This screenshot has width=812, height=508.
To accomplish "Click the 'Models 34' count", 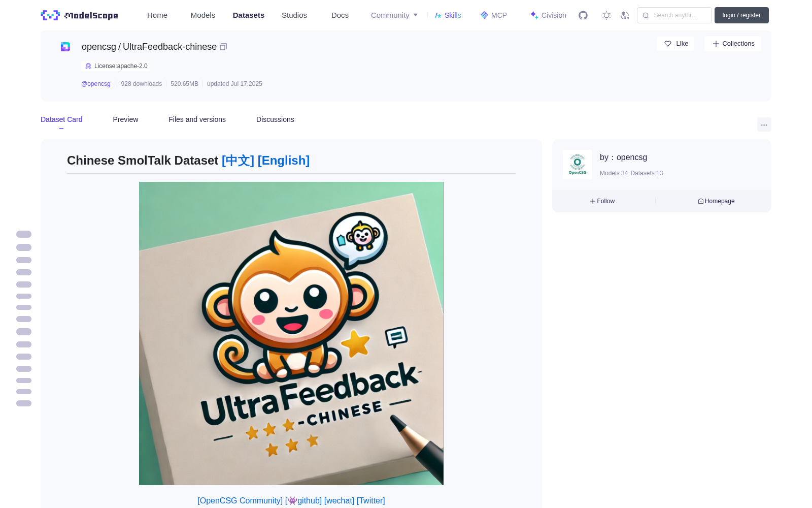I will click(x=614, y=173).
